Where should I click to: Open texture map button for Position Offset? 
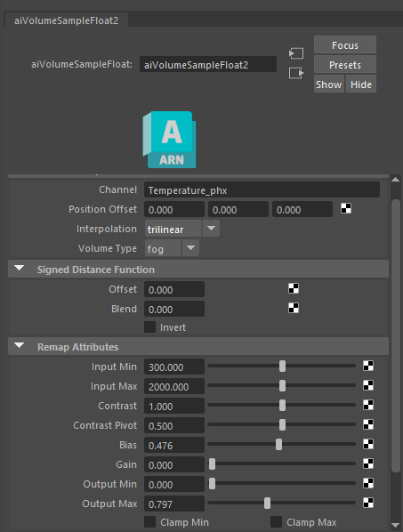click(x=346, y=208)
